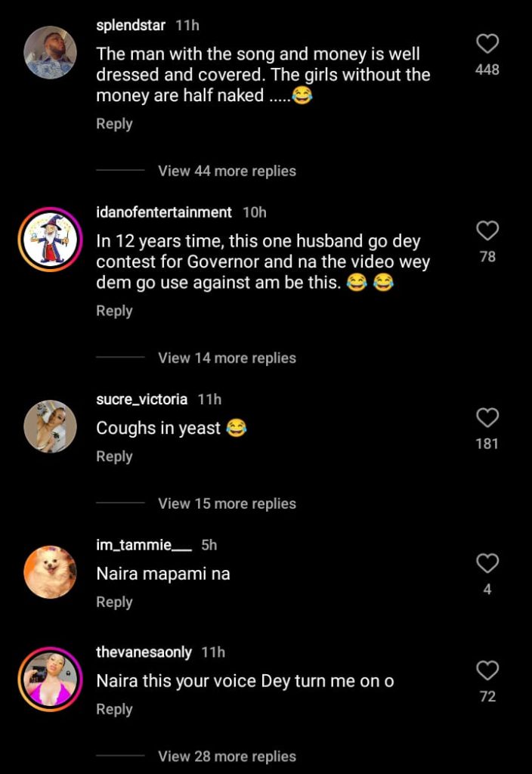Viewport: 532px width, 774px height.
Task: Toggle the like heart on thevanesaonly's comment
Action: coord(487,670)
